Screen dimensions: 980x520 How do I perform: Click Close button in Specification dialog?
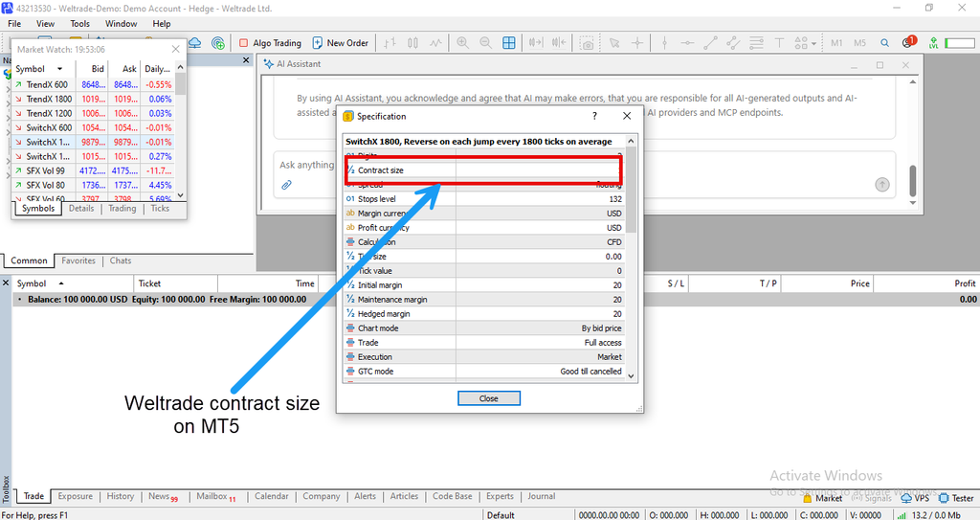click(x=489, y=398)
